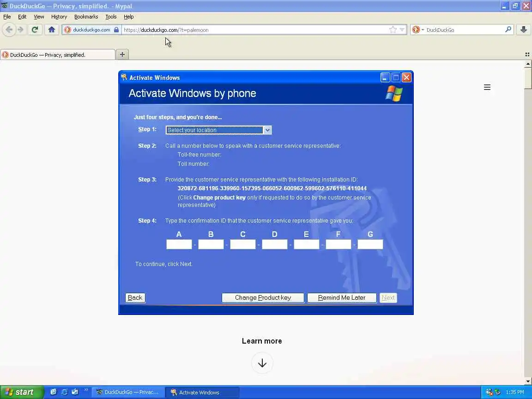Click confirmation ID field F
532x399 pixels.
pyautogui.click(x=338, y=244)
